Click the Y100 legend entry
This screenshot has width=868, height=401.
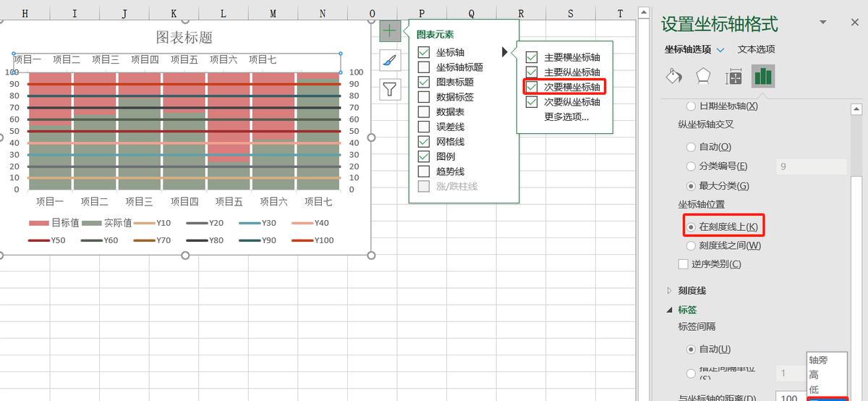point(312,240)
